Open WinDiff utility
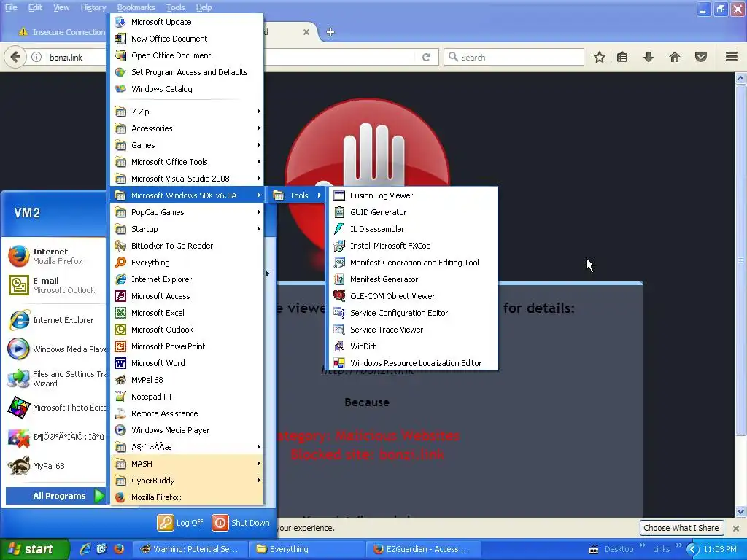This screenshot has width=747, height=560. 413,346
